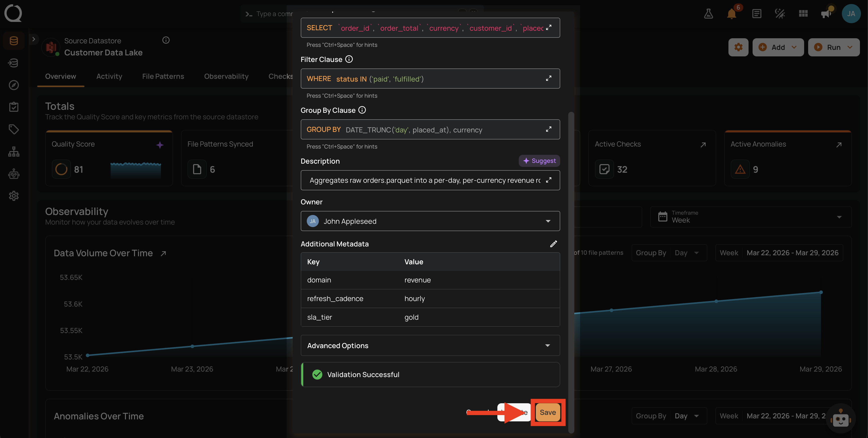Open the Checks clipboard sidebar icon
Screen dimensions: 868x438
point(14,107)
